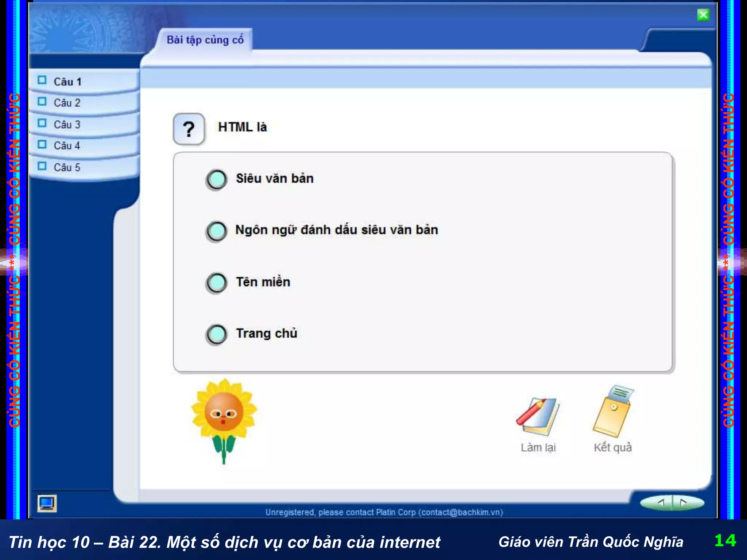Close the quiz with the green X
The height and width of the screenshot is (560, 747).
tap(703, 15)
